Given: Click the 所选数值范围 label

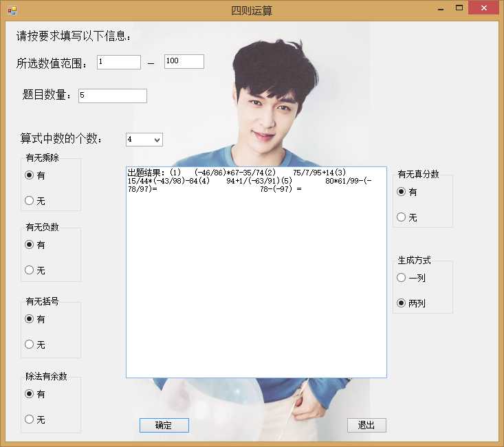Looking at the screenshot, I should [52, 63].
